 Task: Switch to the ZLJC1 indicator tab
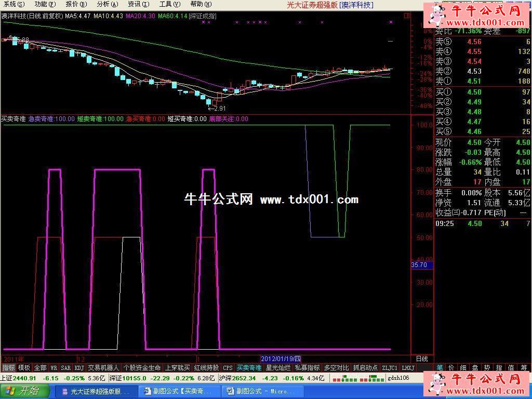[x=390, y=368]
